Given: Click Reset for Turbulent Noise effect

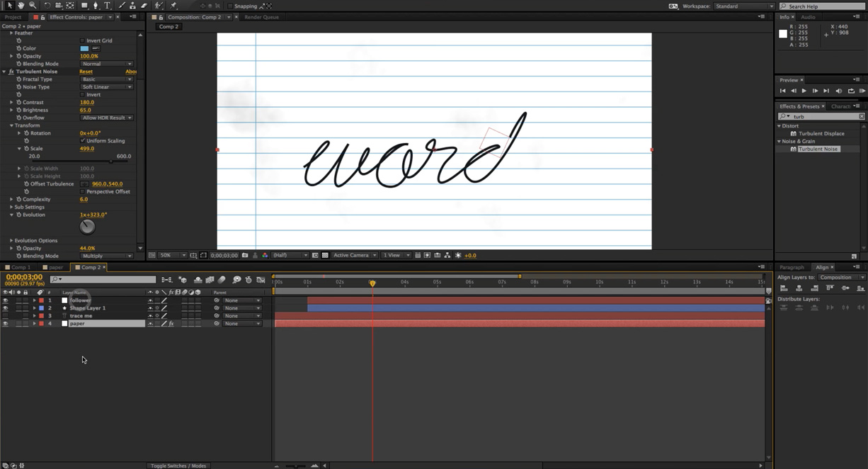Looking at the screenshot, I should (x=86, y=72).
